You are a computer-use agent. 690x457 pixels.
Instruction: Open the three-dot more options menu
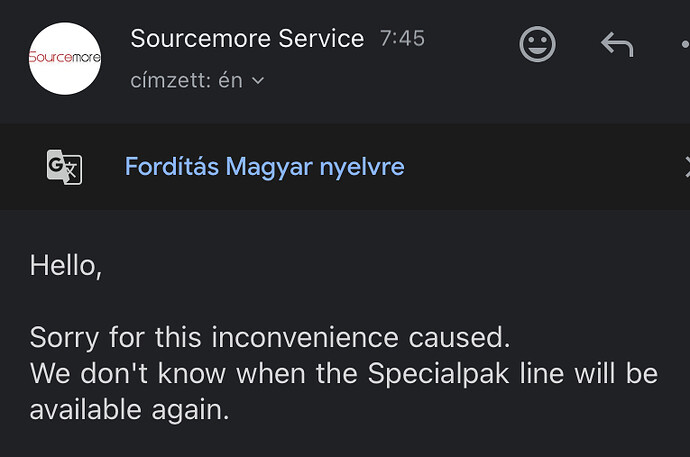coord(684,45)
